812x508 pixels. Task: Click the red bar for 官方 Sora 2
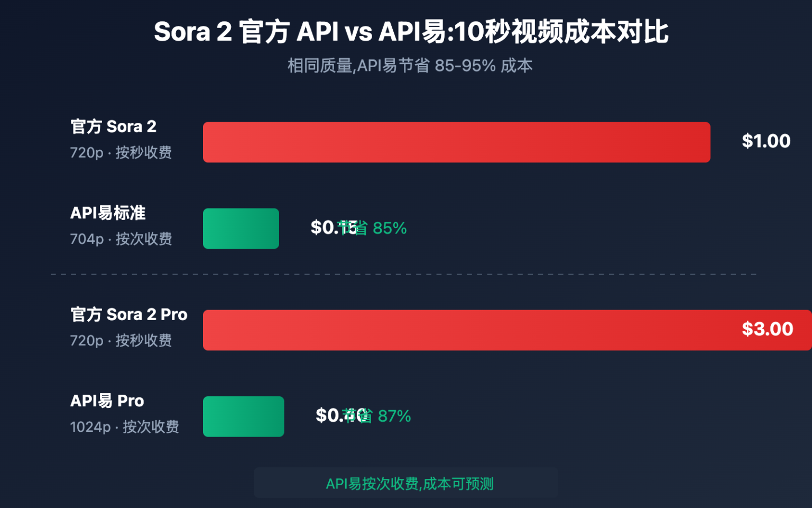(456, 142)
